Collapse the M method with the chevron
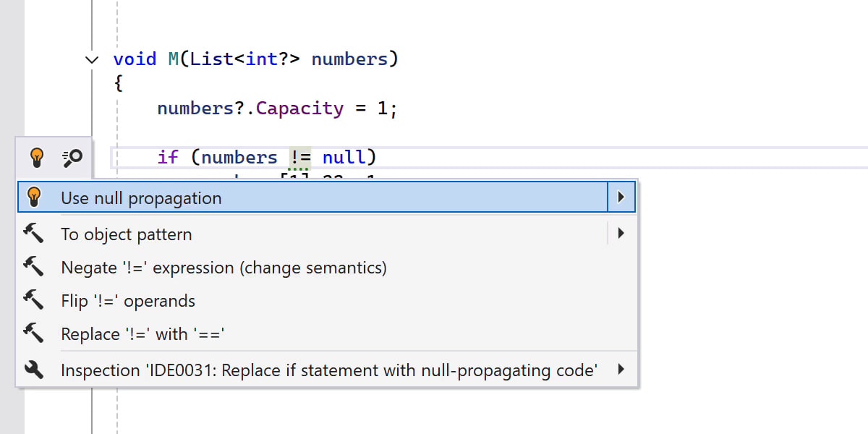Screen dimensions: 868x434 point(92,59)
